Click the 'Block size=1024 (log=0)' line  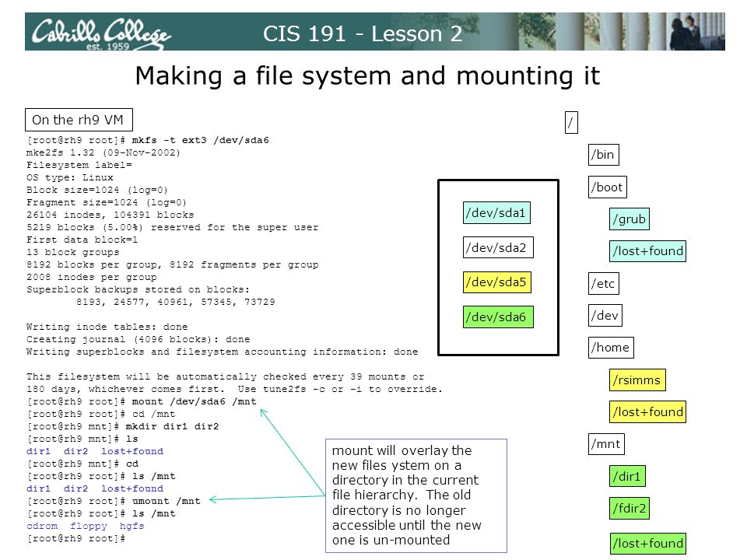(97, 190)
